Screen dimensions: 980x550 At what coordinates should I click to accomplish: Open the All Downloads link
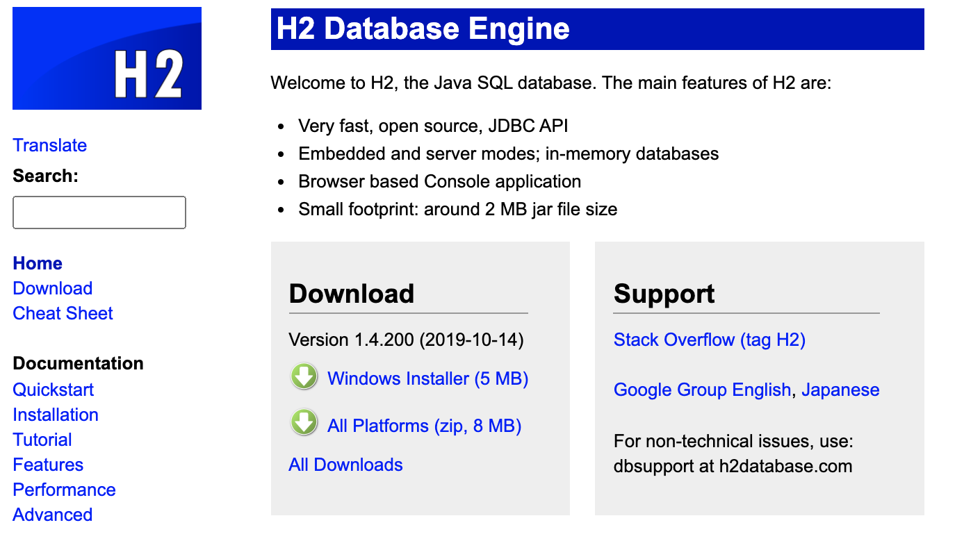click(346, 465)
